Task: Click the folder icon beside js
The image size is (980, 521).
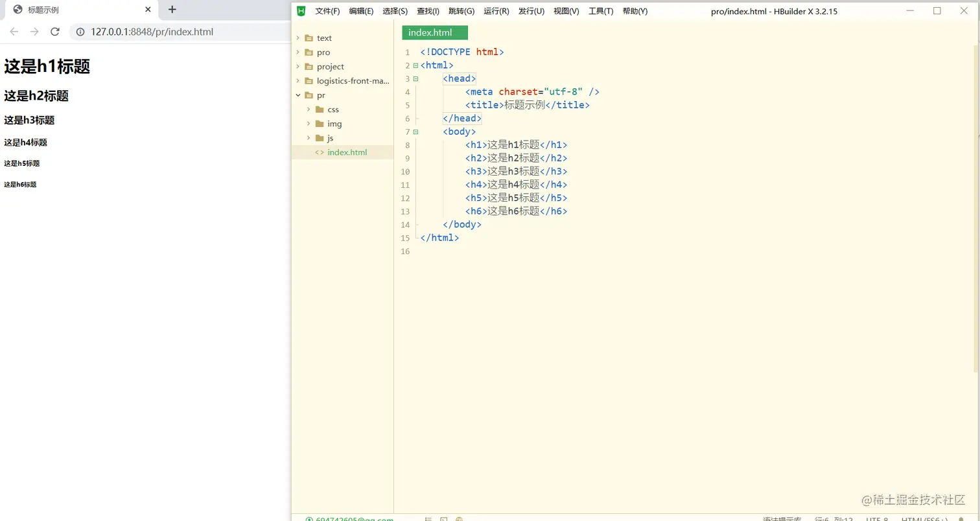Action: coord(320,138)
